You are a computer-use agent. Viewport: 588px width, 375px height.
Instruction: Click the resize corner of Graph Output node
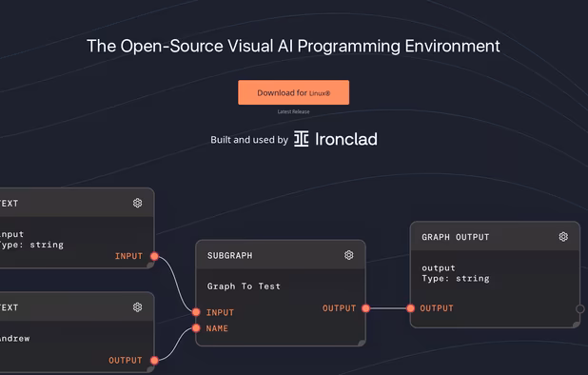pyautogui.click(x=576, y=325)
